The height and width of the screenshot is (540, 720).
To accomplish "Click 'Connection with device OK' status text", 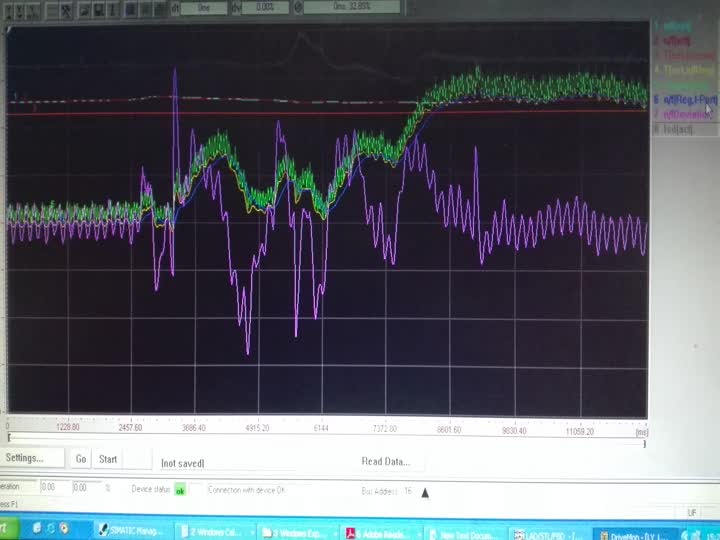I will [x=247, y=490].
